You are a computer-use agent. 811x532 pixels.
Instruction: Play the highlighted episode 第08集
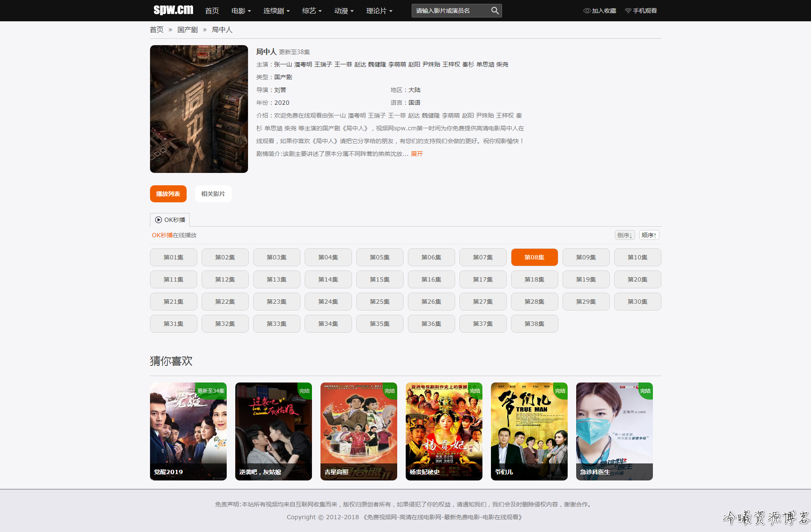[x=534, y=257]
